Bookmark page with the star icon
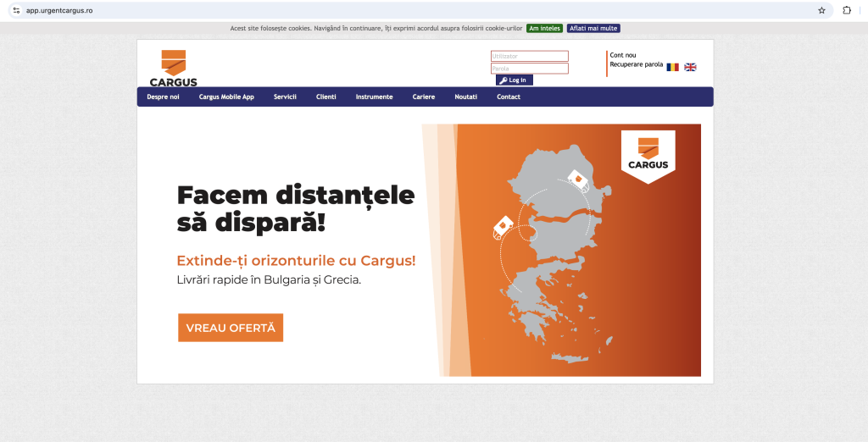The image size is (868, 442). click(821, 10)
